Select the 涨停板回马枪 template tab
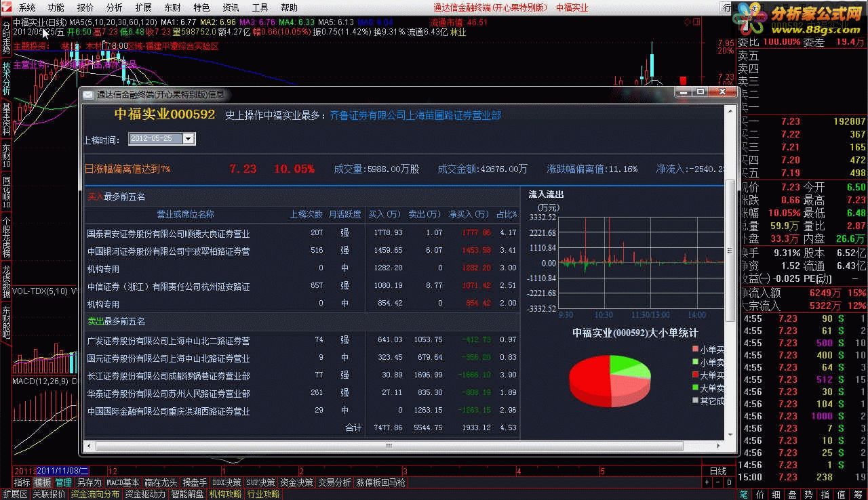868x500 pixels. tap(380, 482)
